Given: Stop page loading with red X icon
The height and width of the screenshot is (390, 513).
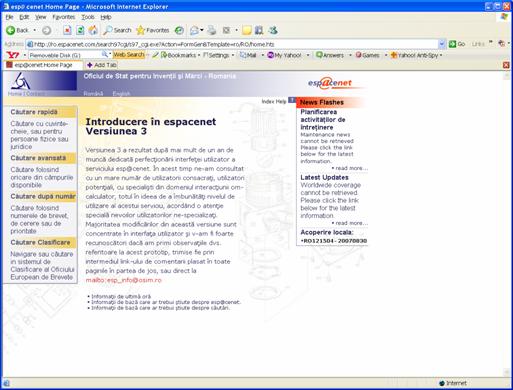Looking at the screenshot, I should click(67, 30).
